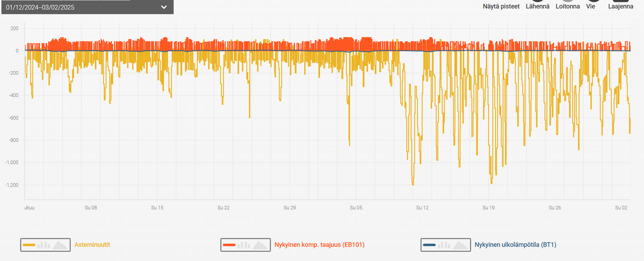Select area chart style for Nykyinen ulkolämpötila
The width and height of the screenshot is (644, 261).
(460, 245)
